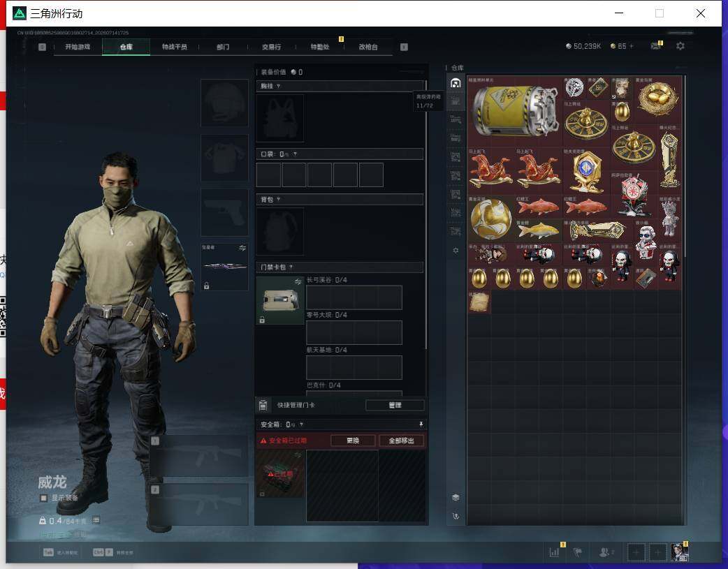Screen dimensions: 728x569
Task: Switch to the 特战干员 tab
Action: click(174, 47)
